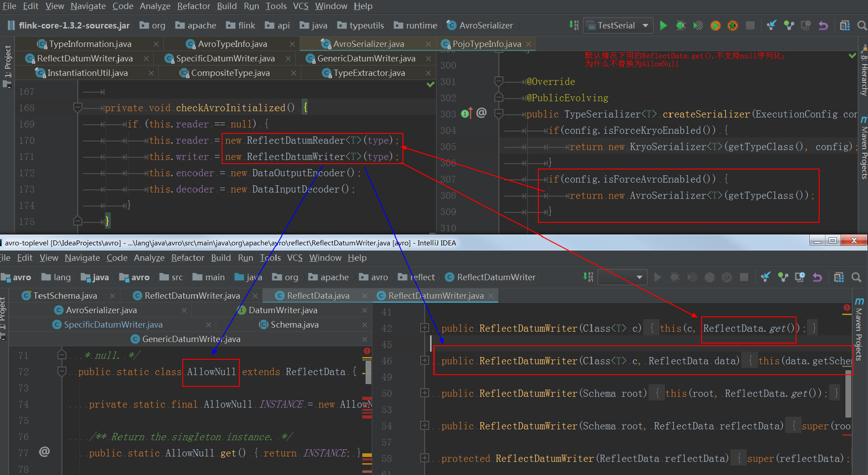Screen dimensions: 868x475
Task: Open empty run configuration dropdown in avro window
Action: (x=622, y=277)
